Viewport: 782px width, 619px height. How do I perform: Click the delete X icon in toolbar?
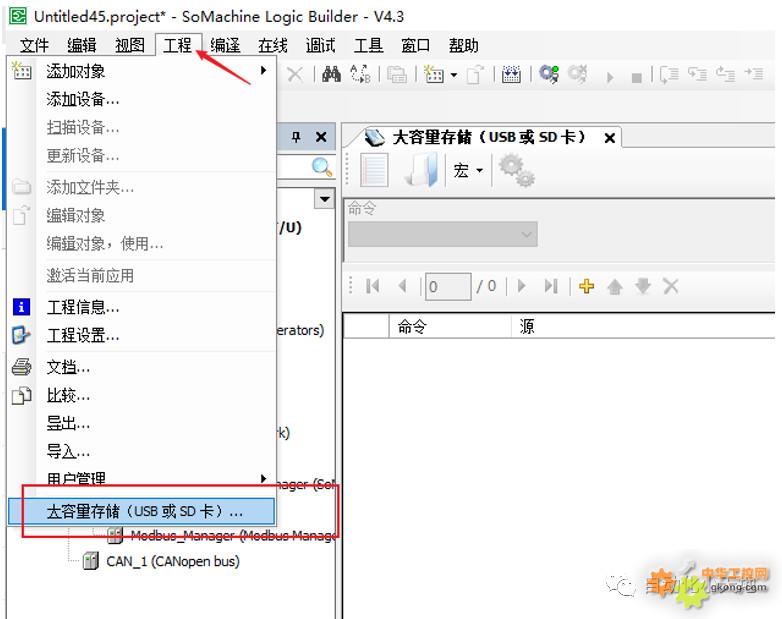(x=295, y=75)
